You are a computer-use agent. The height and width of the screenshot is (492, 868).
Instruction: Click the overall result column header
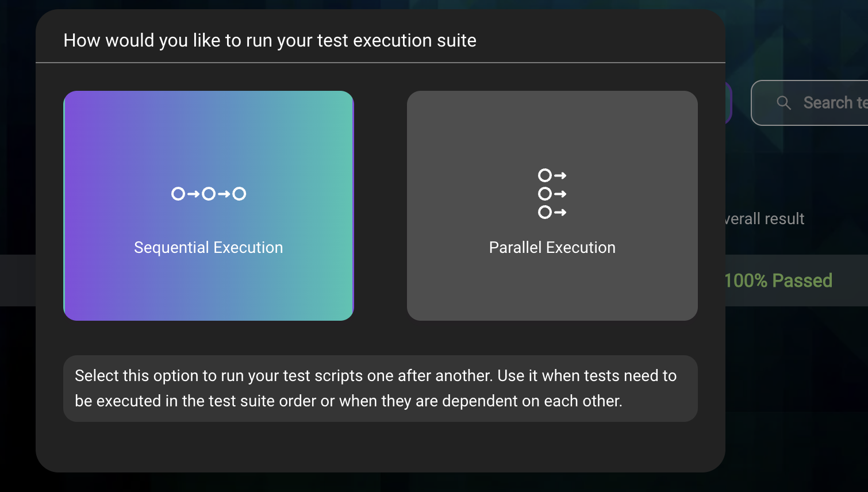pos(765,219)
